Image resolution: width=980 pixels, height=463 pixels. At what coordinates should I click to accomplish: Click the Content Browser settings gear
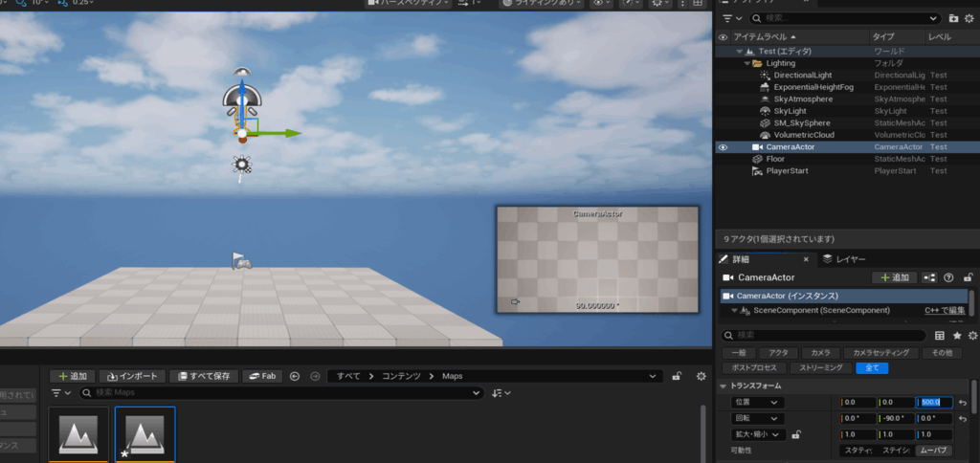[702, 377]
